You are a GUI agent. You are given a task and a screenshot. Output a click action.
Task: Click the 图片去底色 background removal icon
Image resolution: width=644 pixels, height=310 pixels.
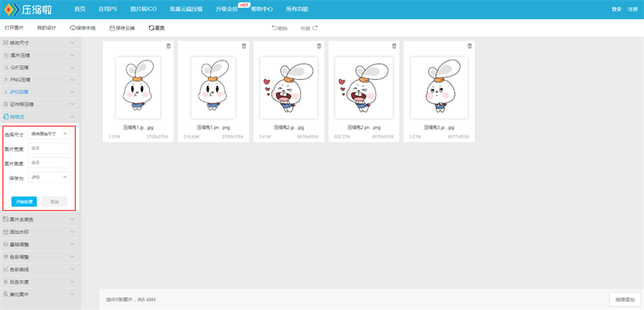point(6,219)
